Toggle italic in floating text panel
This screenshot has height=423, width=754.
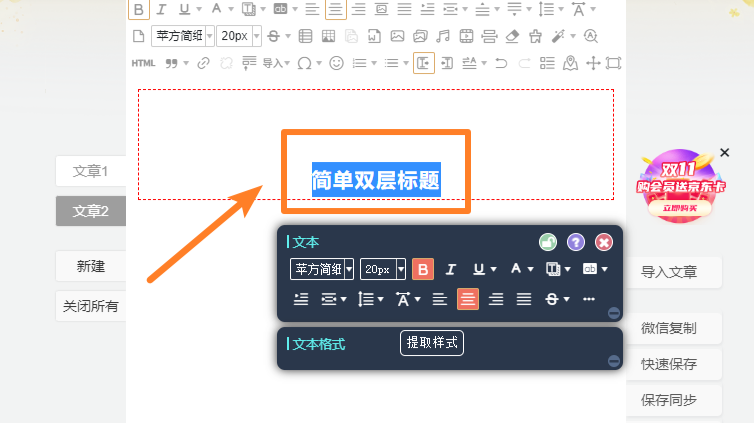coord(451,269)
